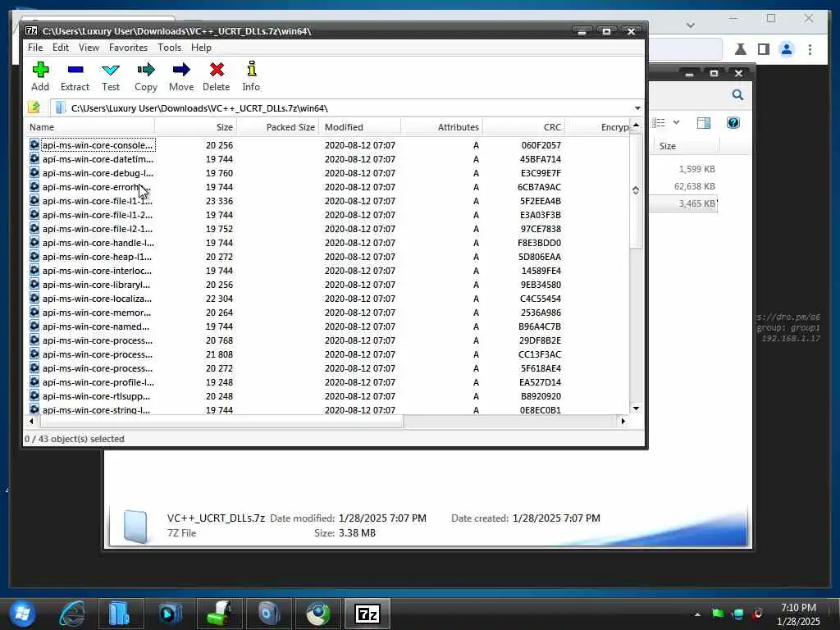Image resolution: width=840 pixels, height=630 pixels.
Task: Launch Internet Explorer from taskbar
Action: click(72, 614)
